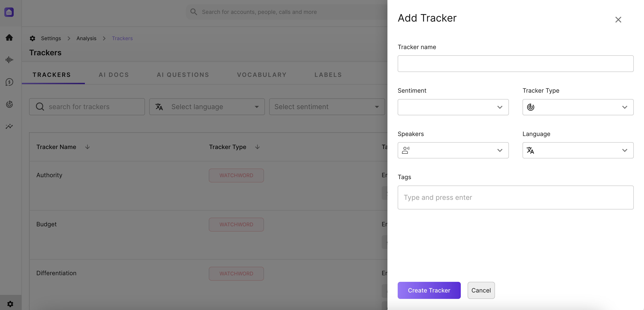
Task: Close the Add Tracker panel
Action: tap(618, 20)
